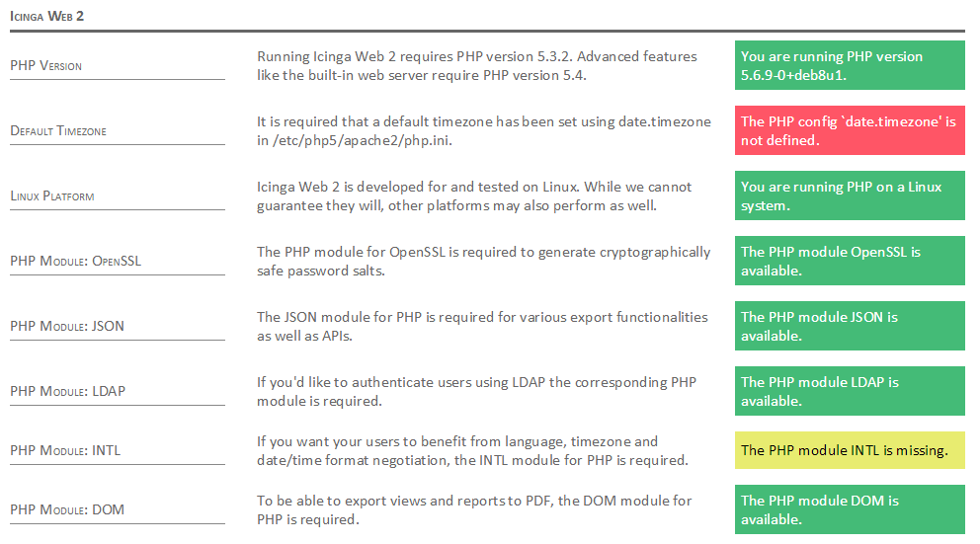Select the PHP Module: INTL label
The width and height of the screenshot is (980, 544).
(66, 451)
